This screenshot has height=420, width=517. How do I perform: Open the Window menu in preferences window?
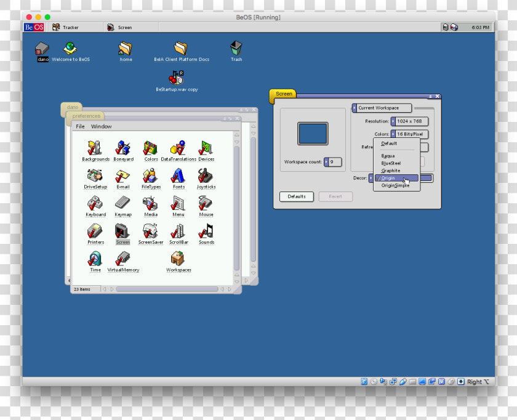click(x=101, y=126)
